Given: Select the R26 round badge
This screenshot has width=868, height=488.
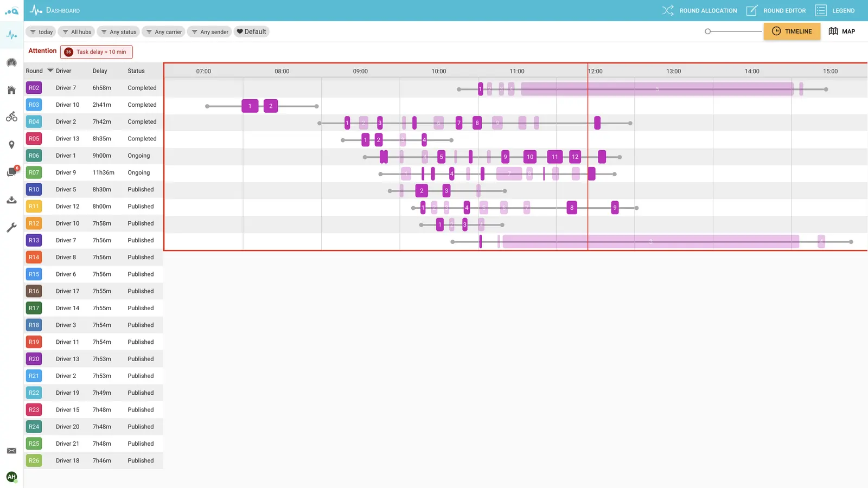Looking at the screenshot, I should 34,460.
